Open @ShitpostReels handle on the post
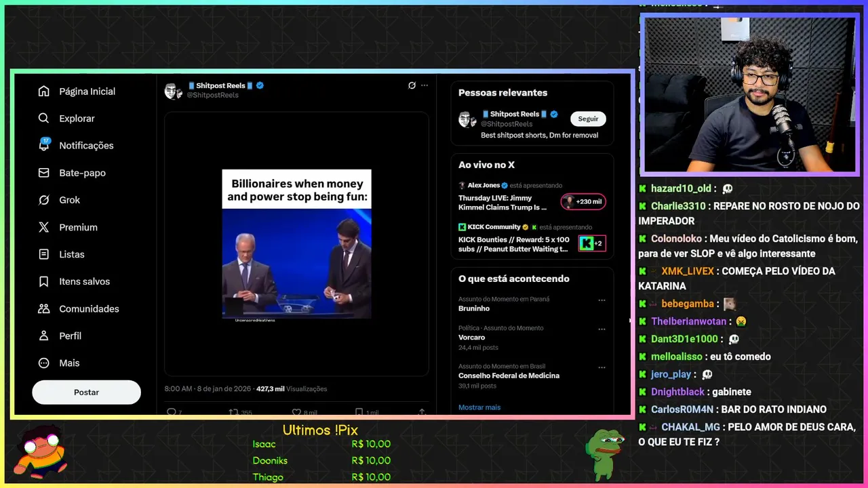 (x=212, y=96)
